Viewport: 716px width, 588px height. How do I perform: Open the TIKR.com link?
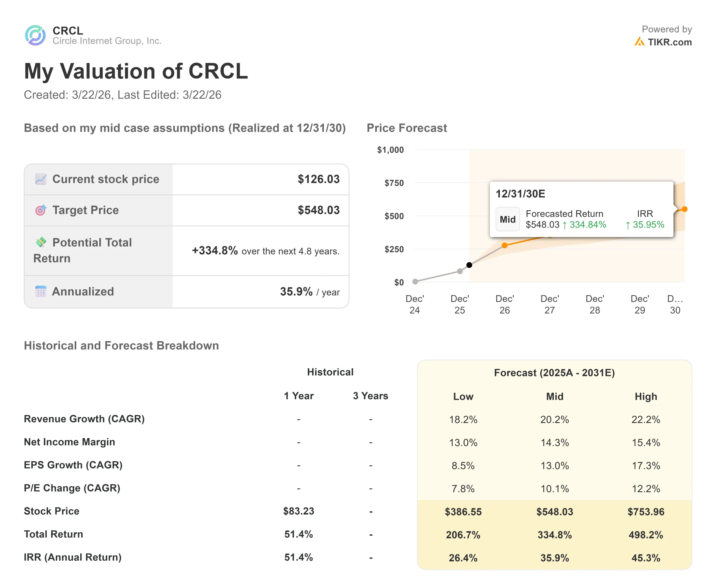tap(669, 42)
